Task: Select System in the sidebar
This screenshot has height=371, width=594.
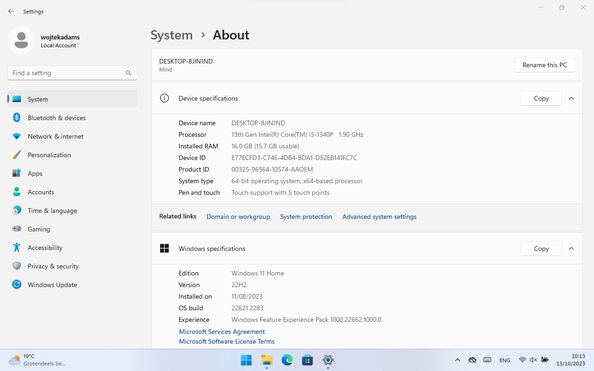Action: [x=72, y=99]
